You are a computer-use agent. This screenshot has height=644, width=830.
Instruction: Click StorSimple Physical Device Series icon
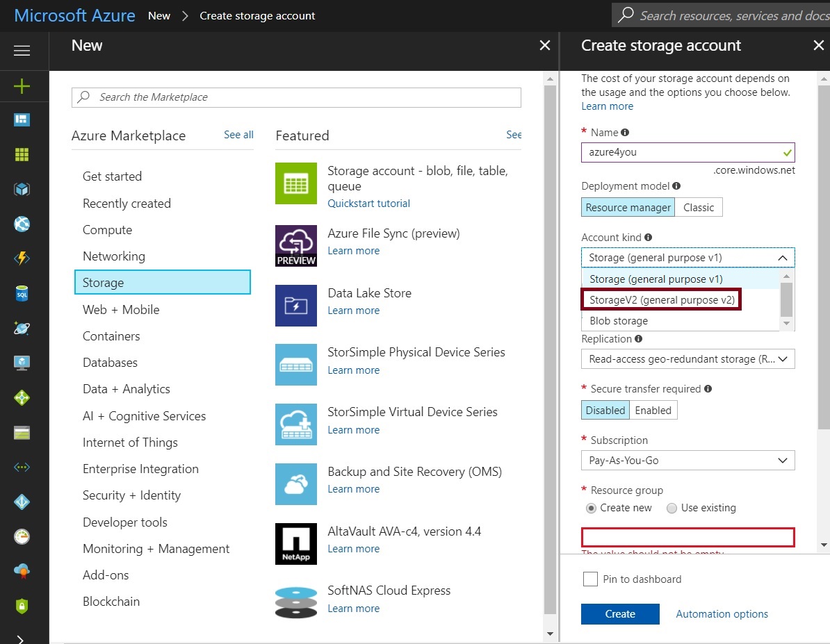[x=296, y=365]
